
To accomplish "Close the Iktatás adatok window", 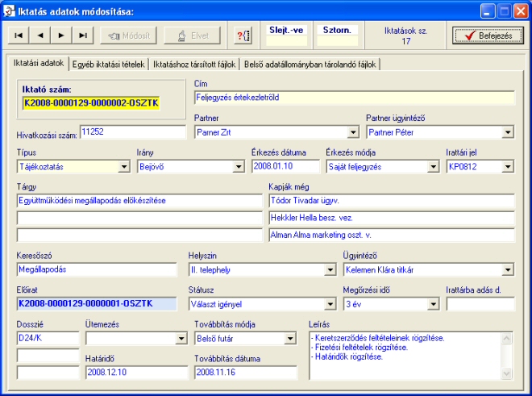I will pyautogui.click(x=521, y=11).
